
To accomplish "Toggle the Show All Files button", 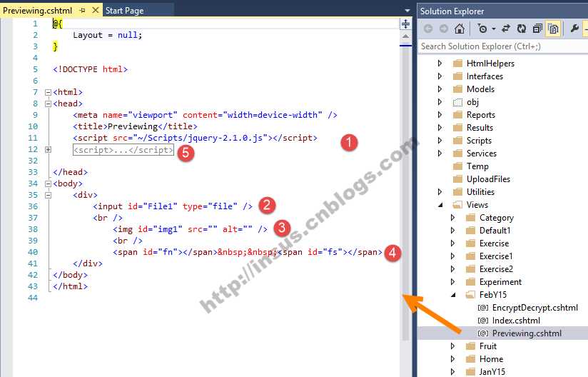I will [x=553, y=29].
